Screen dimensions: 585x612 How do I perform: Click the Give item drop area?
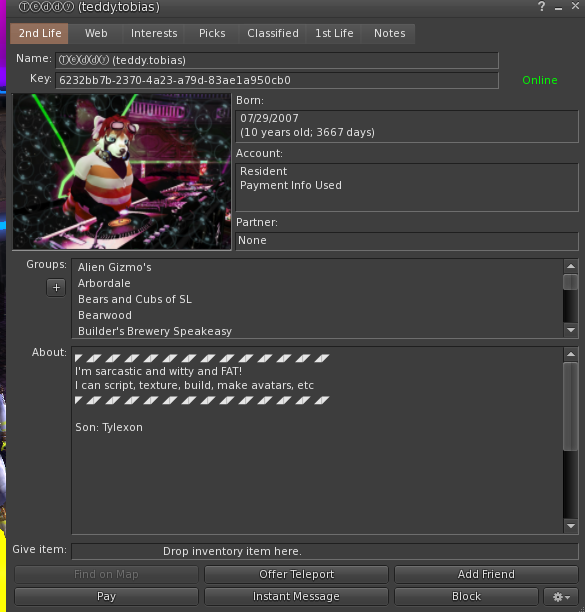(325, 551)
